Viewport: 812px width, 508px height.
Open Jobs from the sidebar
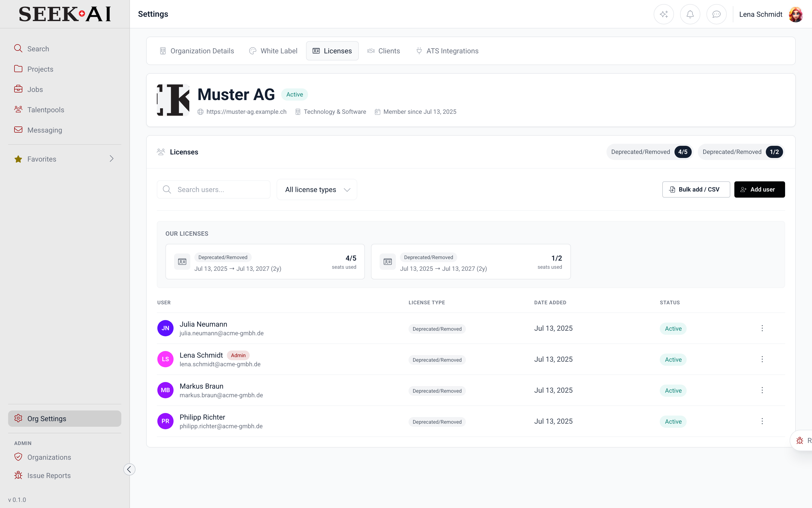[x=64, y=89]
